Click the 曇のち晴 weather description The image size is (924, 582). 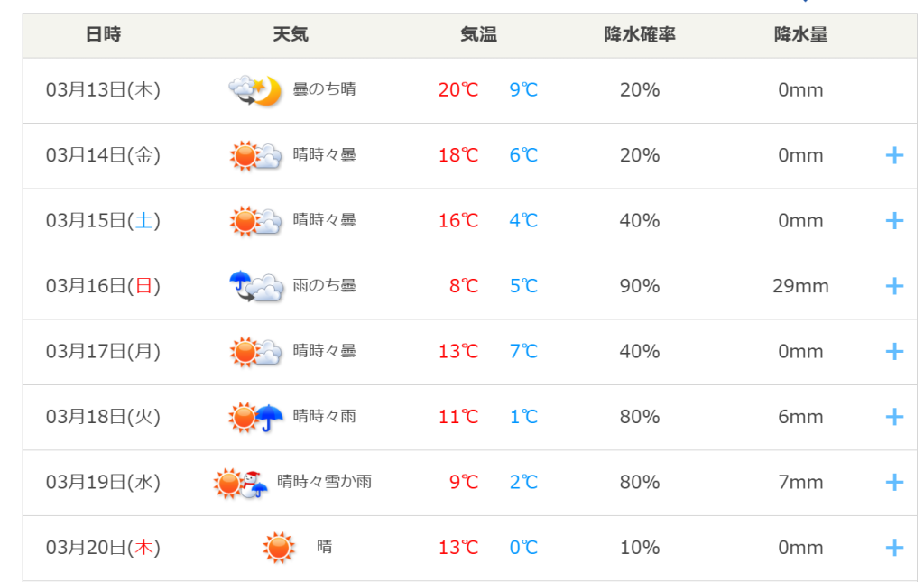tap(324, 89)
